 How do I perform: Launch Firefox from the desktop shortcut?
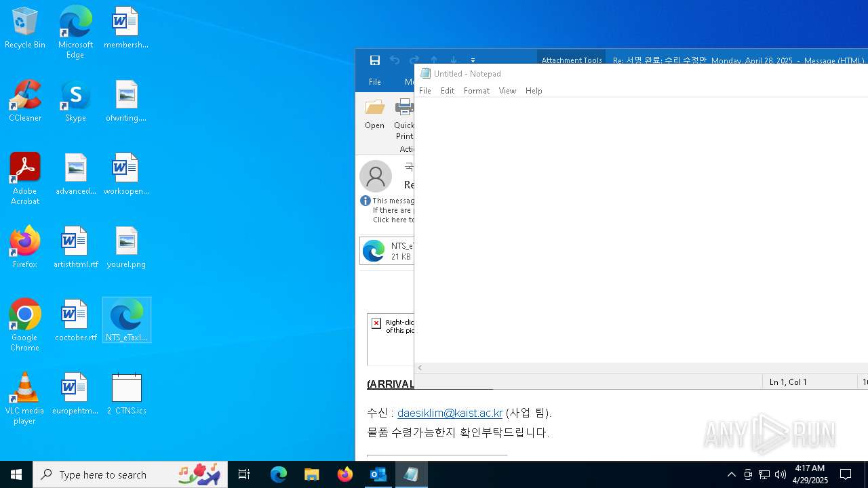click(x=25, y=248)
